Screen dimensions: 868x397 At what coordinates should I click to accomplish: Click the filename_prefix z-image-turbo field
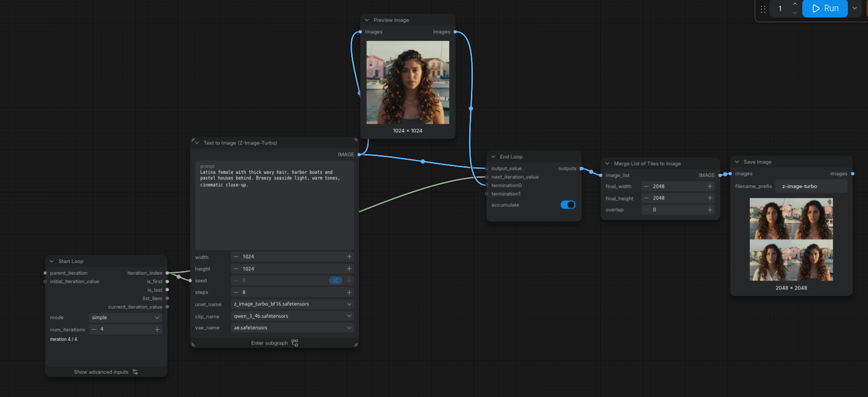click(x=811, y=186)
